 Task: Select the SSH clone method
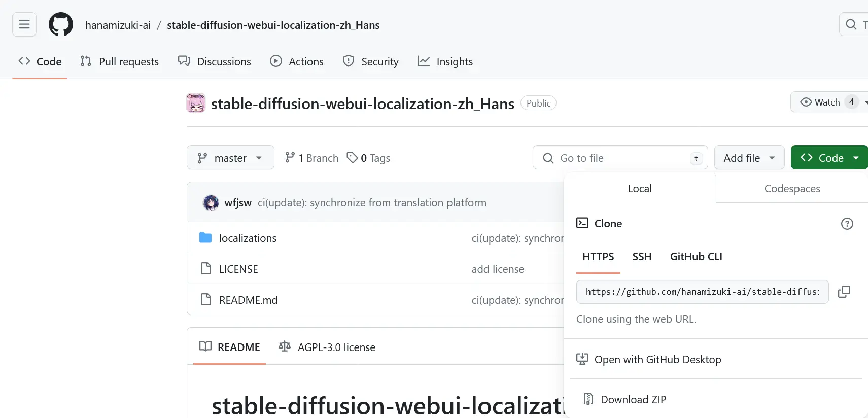tap(642, 257)
